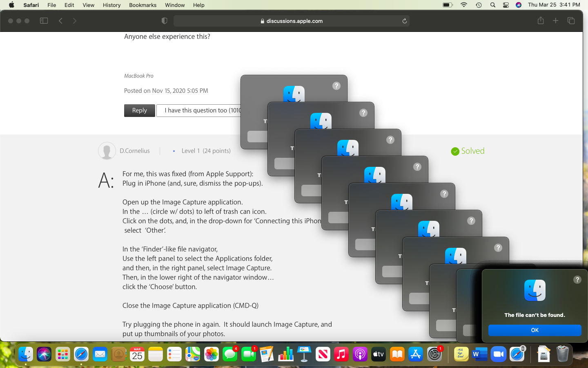Go back to the previous page in Safari
This screenshot has height=368, width=588.
[60, 21]
